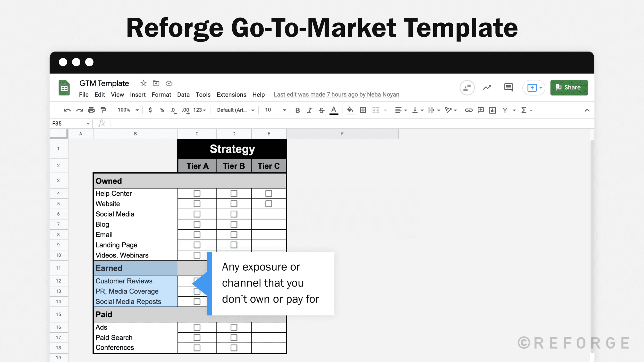
Task: Click the insert chart icon
Action: (492, 110)
